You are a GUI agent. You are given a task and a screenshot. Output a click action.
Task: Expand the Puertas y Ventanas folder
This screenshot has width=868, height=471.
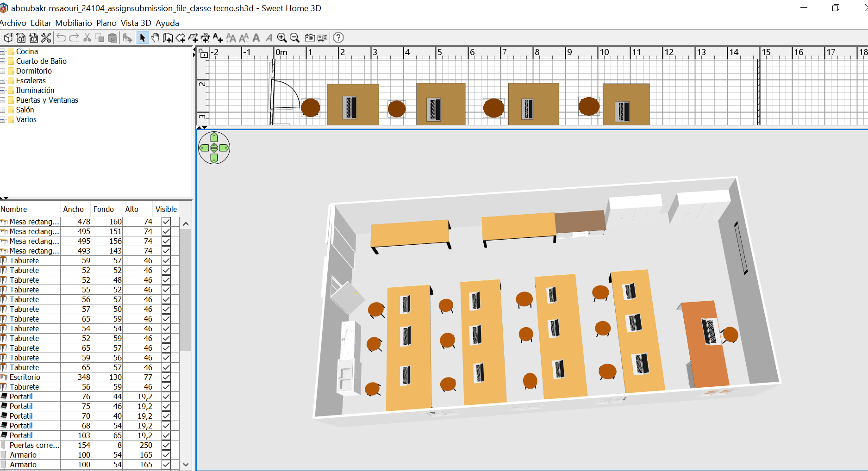3,100
